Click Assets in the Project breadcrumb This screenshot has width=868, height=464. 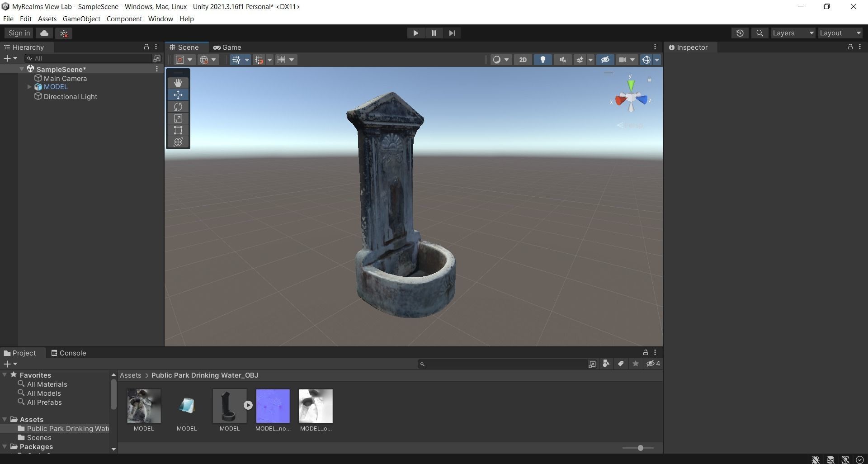tap(131, 375)
